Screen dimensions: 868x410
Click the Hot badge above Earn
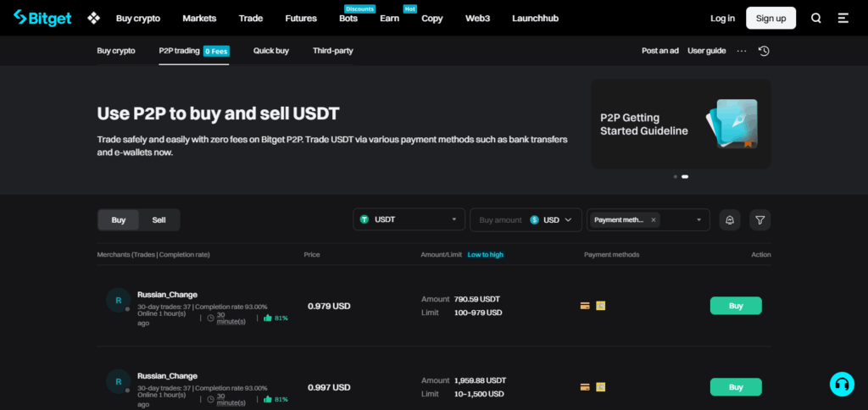coord(410,8)
